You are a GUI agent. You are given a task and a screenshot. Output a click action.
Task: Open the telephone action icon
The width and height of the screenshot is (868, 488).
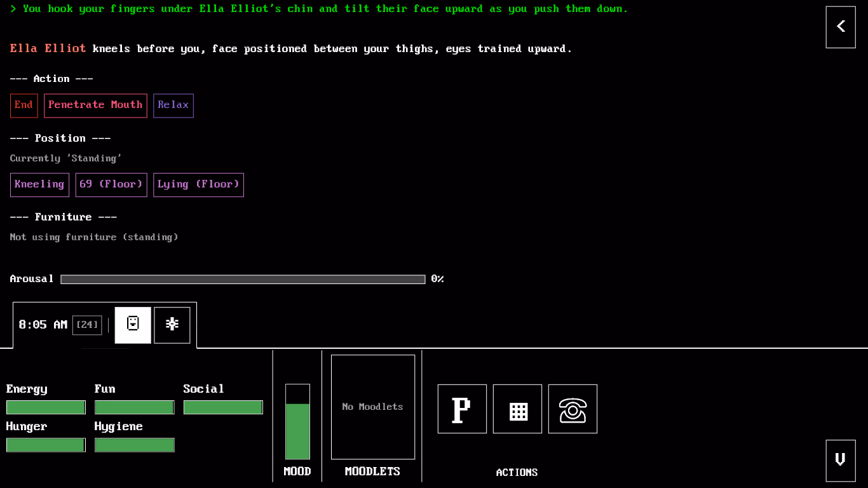573,409
